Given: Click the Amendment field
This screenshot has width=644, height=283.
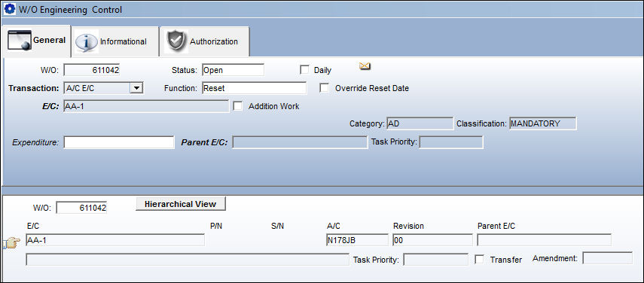Looking at the screenshot, I should click(x=608, y=258).
